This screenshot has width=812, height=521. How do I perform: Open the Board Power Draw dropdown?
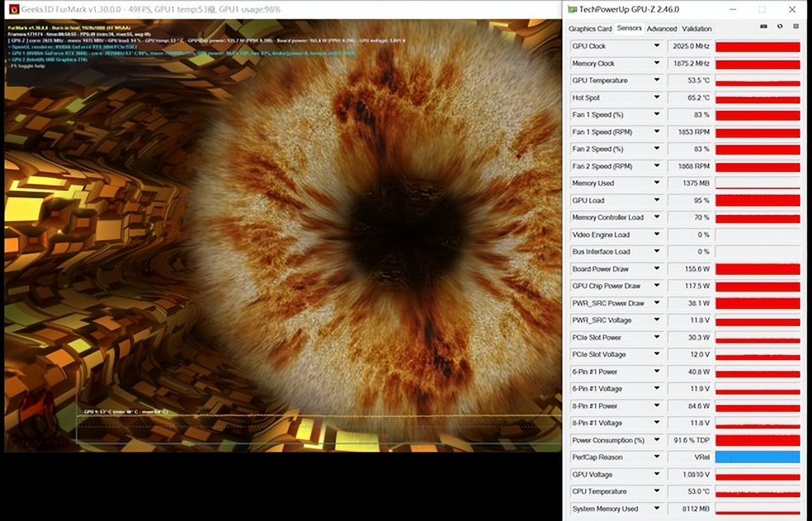pos(657,269)
